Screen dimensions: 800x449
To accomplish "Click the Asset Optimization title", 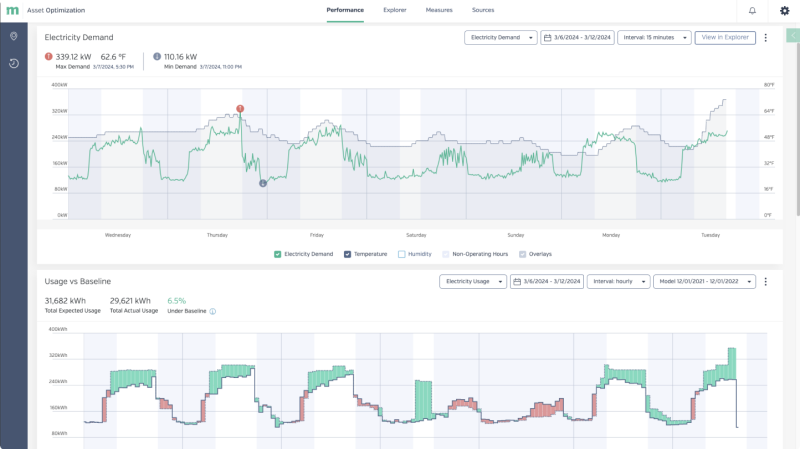I will click(x=56, y=10).
